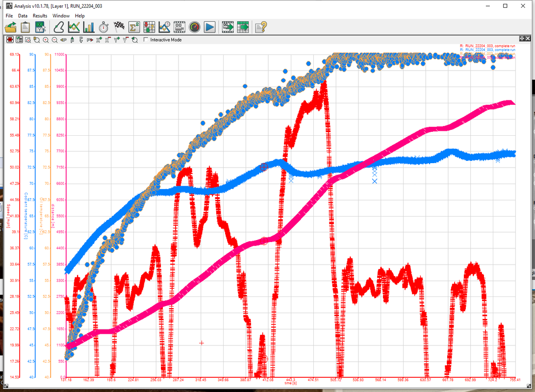Click the pan right arrow icon

(x=90, y=40)
